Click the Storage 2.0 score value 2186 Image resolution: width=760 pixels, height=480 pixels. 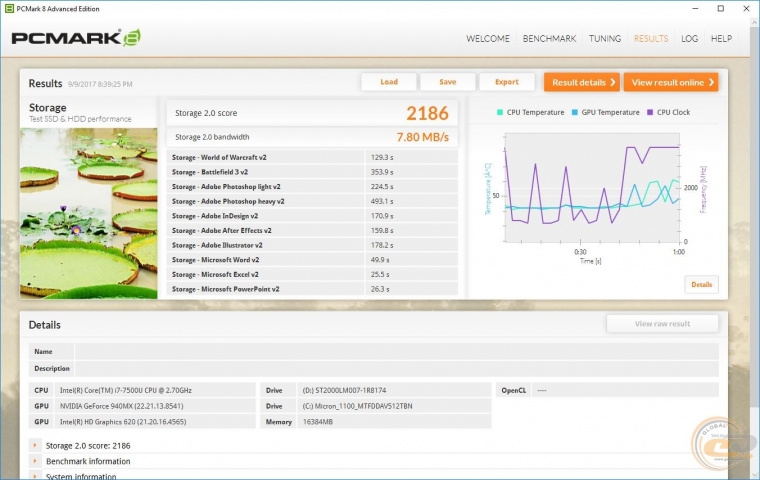[428, 113]
